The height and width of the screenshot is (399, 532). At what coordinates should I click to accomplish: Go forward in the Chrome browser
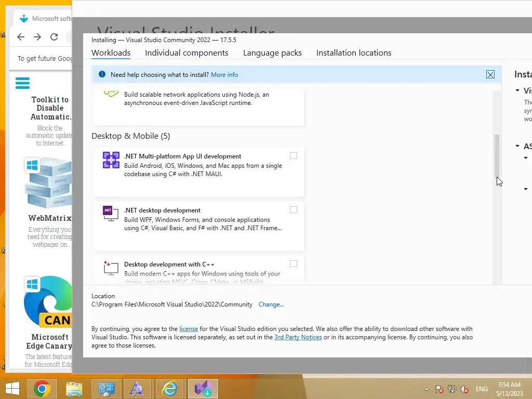37,37
